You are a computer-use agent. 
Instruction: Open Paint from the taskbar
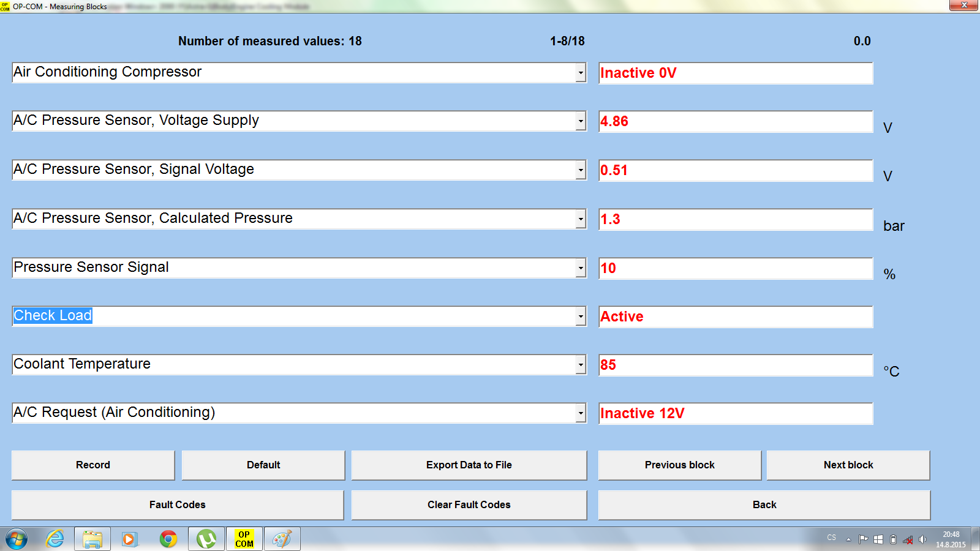click(282, 539)
